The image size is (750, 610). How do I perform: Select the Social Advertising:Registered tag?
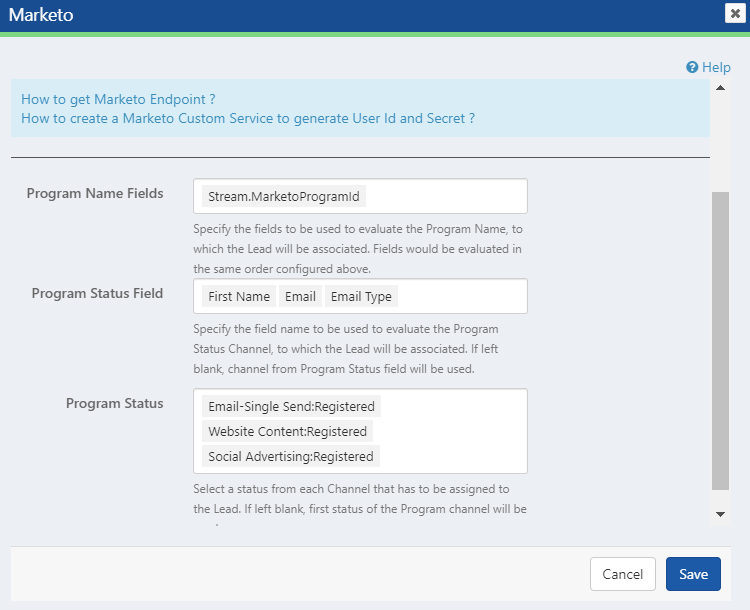point(291,456)
